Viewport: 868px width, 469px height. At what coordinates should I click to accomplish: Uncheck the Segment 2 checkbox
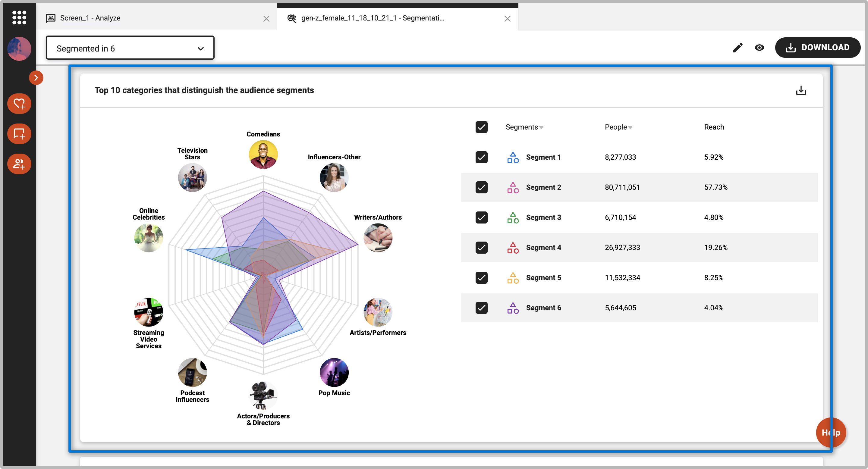481,187
